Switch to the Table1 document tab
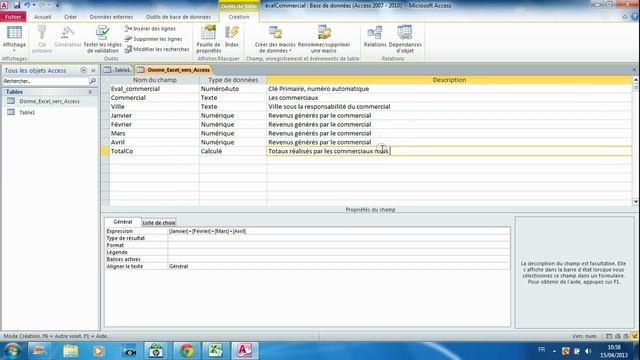 click(118, 70)
